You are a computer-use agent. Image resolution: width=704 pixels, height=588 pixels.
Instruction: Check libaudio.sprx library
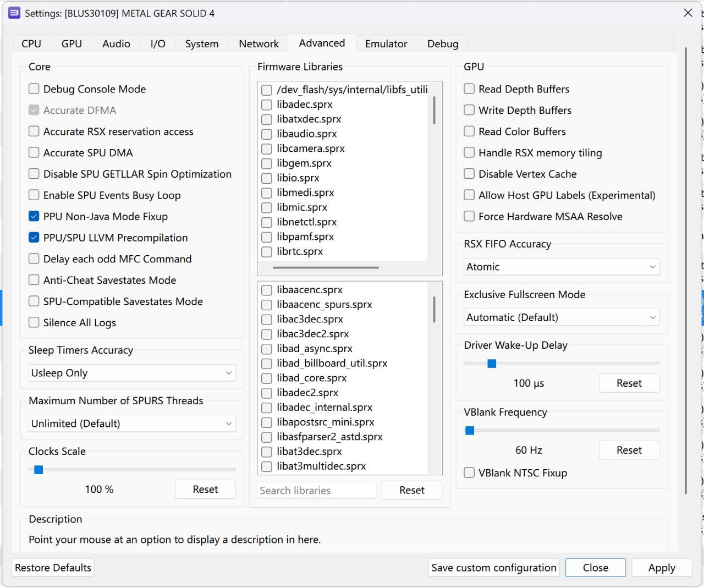267,134
